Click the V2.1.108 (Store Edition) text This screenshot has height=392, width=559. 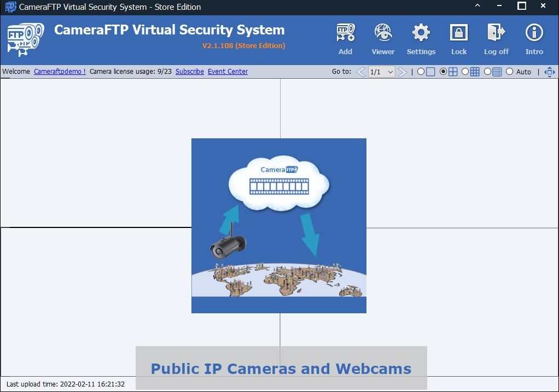pyautogui.click(x=244, y=45)
